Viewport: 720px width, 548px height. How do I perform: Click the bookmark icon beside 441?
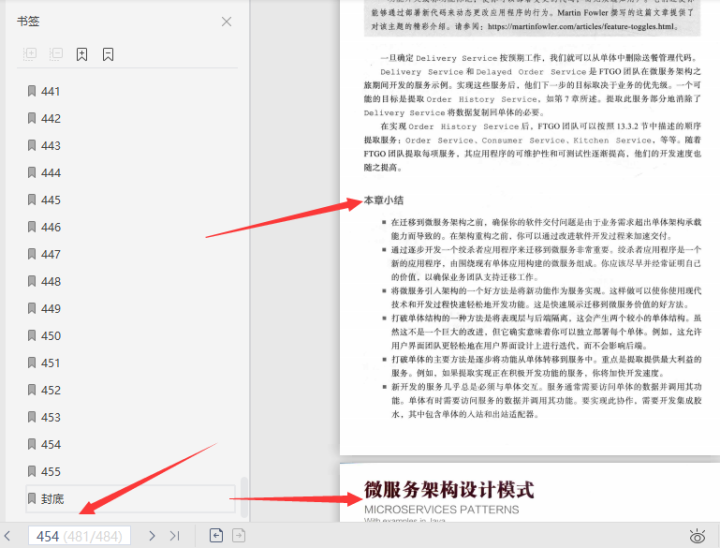[x=32, y=91]
